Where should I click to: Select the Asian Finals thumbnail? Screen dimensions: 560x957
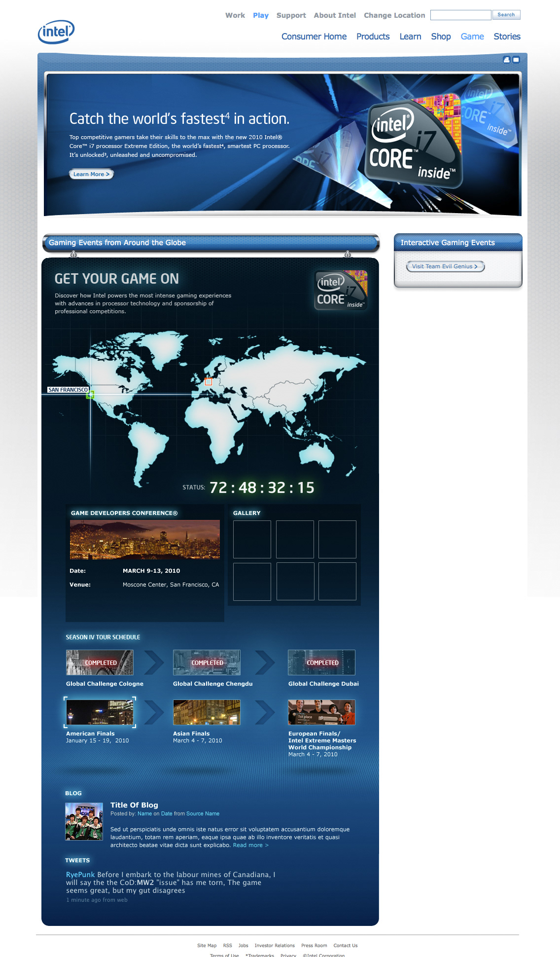[x=207, y=712]
